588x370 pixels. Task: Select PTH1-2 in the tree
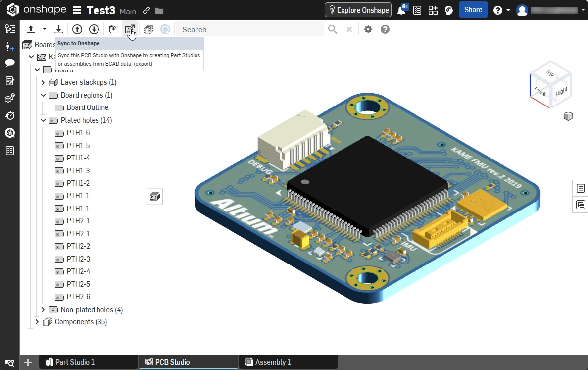point(78,183)
